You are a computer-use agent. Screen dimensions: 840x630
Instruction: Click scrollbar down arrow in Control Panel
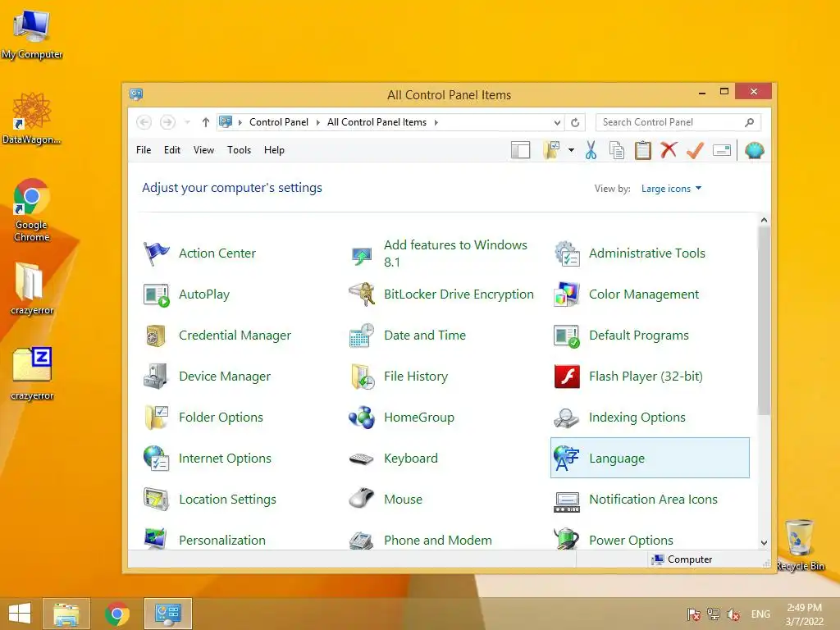point(764,543)
